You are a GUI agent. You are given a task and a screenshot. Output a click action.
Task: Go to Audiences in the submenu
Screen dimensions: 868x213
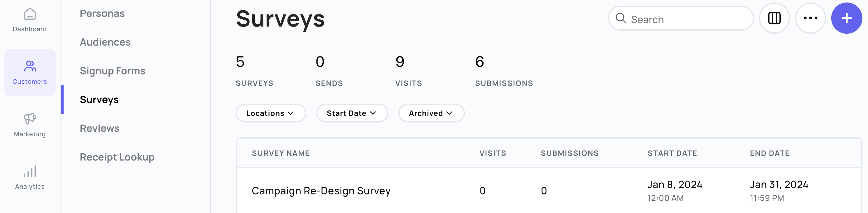pos(105,42)
